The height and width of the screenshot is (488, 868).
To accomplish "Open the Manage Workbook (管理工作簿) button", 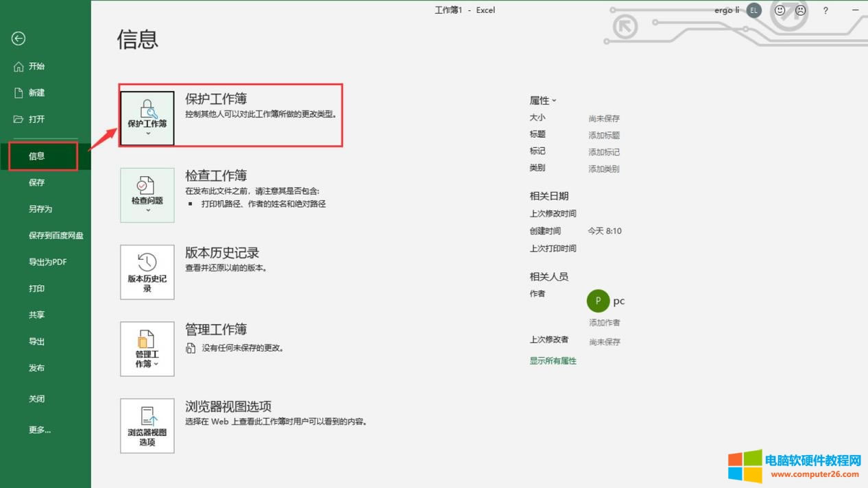I will [x=147, y=349].
